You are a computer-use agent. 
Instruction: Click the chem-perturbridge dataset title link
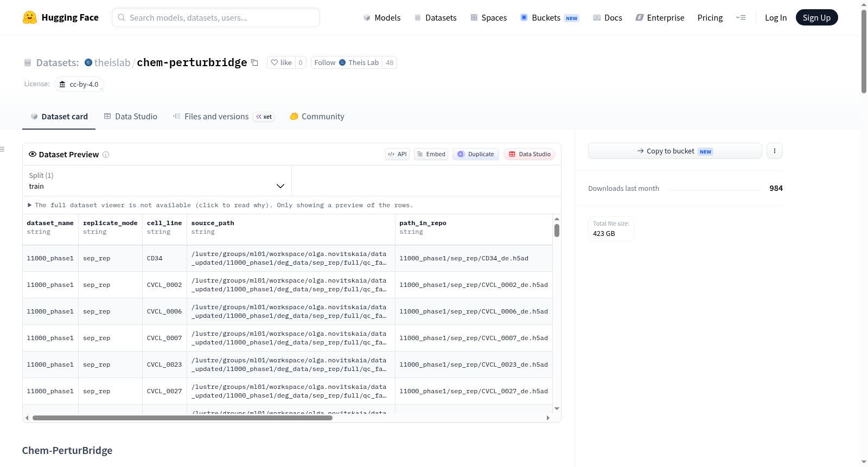(192, 62)
